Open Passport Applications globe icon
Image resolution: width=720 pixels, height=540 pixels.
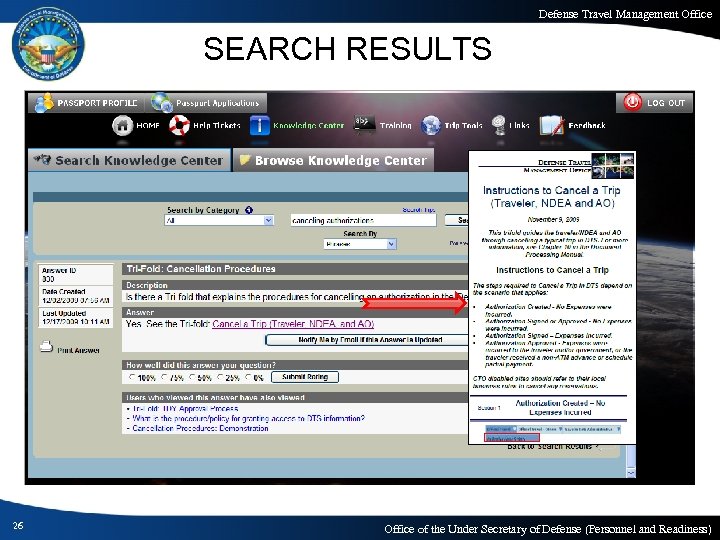pos(162,102)
